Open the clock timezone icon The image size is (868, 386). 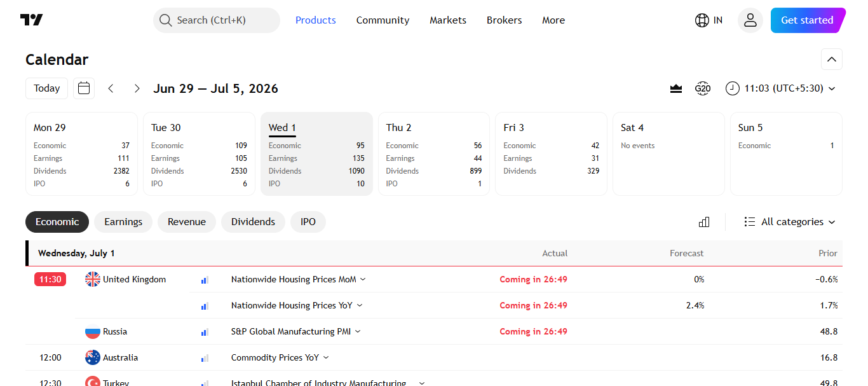(733, 88)
